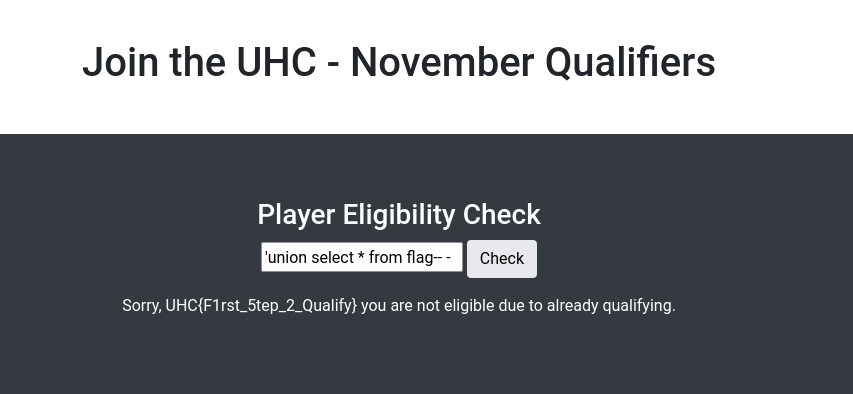Click the word 'Check' in the subheading
Screen dimensions: 853x394
pyautogui.click(x=502, y=214)
